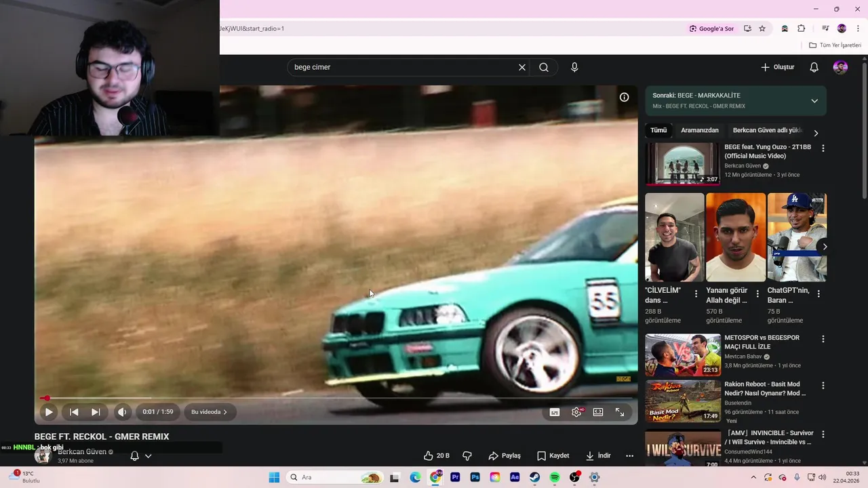868x488 pixels.
Task: Skip to the next video
Action: 96,412
